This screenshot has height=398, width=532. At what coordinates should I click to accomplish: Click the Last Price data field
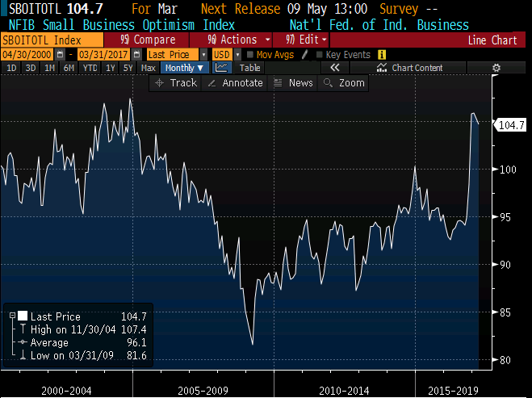tap(173, 55)
